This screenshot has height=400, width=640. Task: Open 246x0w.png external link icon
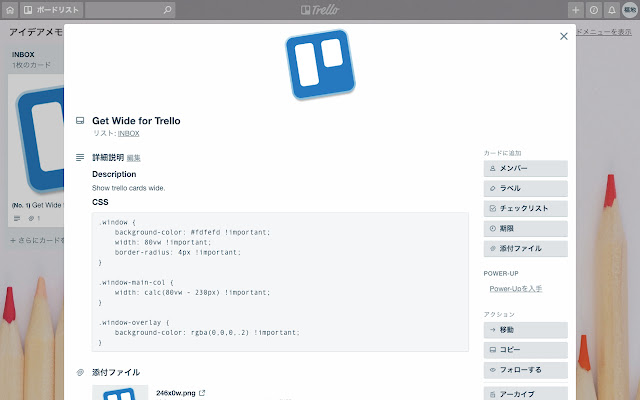point(202,393)
